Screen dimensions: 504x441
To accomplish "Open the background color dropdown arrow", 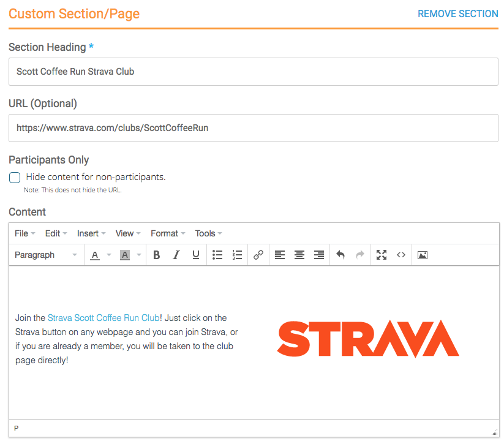I will click(x=138, y=255).
